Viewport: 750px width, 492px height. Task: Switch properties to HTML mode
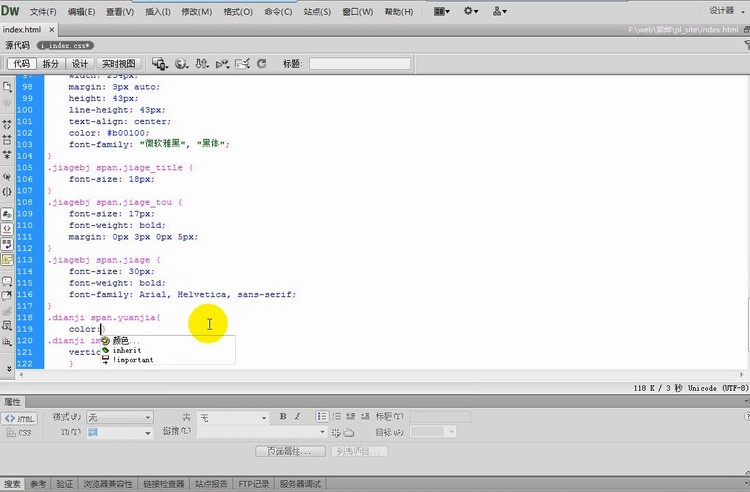19,418
